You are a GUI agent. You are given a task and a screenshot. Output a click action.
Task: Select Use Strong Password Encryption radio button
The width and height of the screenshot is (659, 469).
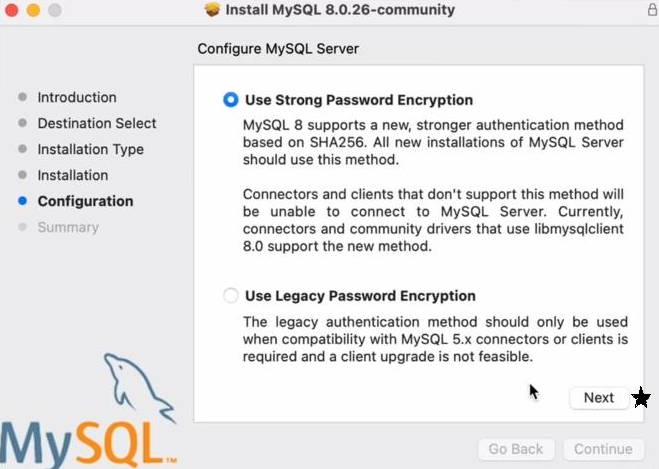[x=231, y=100]
